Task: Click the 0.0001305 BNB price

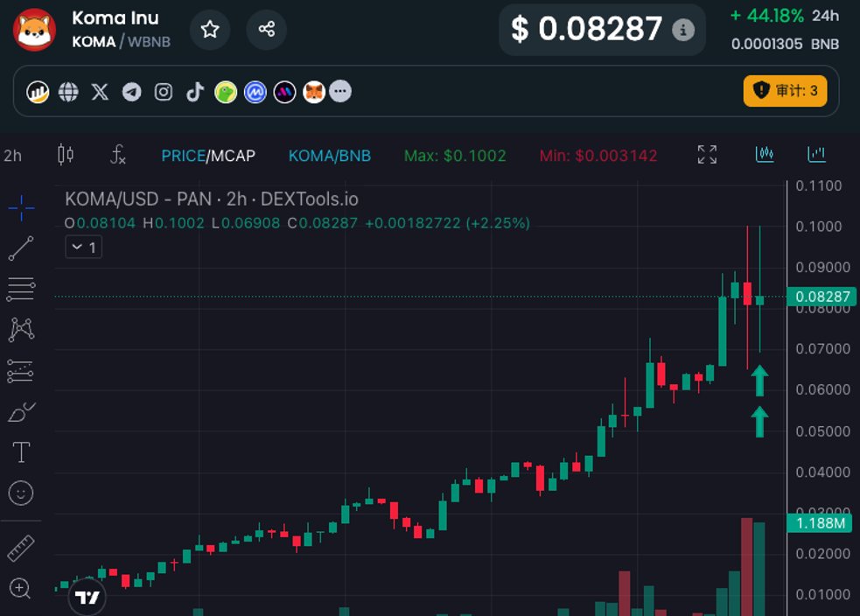Action: (x=785, y=44)
